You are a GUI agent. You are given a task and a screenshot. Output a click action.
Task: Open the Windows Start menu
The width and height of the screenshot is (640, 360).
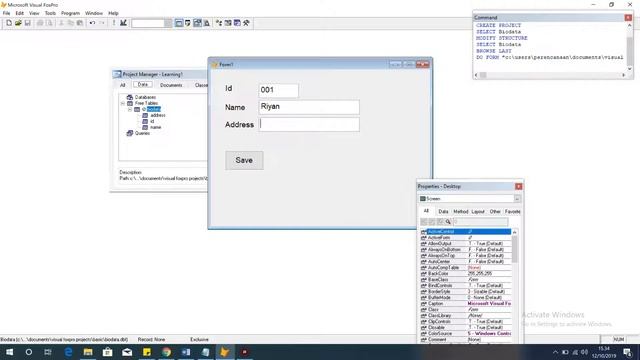coord(9,352)
